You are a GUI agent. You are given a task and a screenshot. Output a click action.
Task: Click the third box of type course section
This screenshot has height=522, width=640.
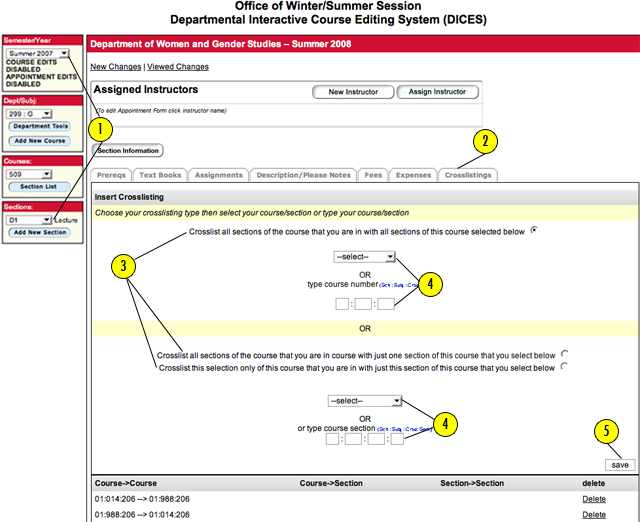(x=376, y=439)
